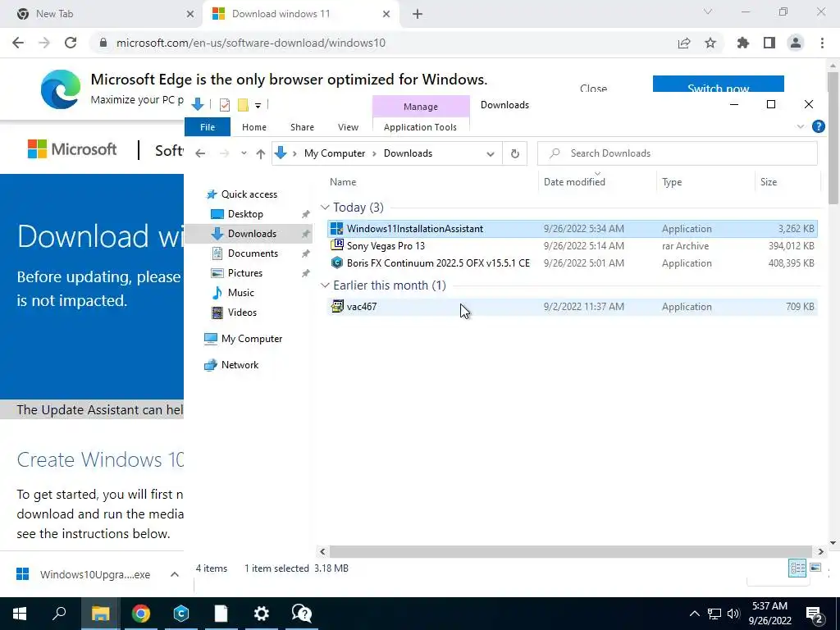Expand the Explorer ribbon with chevron
840x630 pixels.
coord(801,126)
